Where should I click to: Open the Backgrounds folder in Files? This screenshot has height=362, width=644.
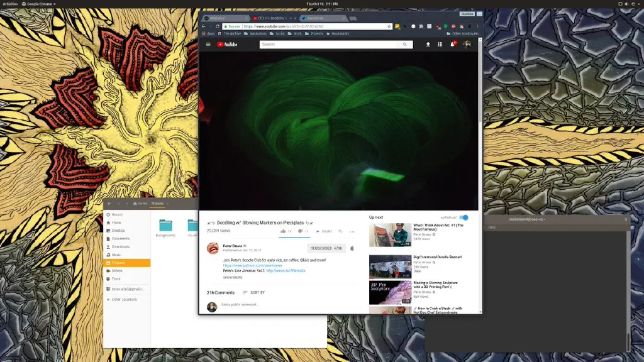pos(165,228)
